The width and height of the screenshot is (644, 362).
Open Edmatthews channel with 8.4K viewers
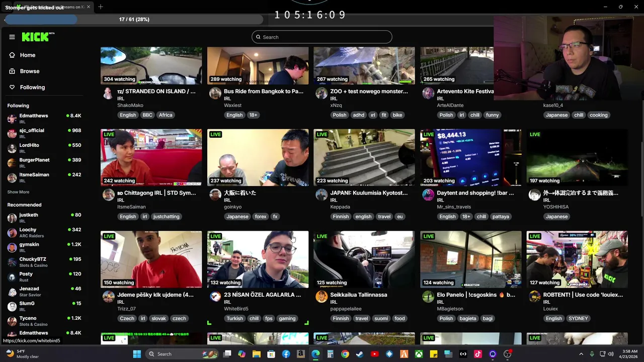pyautogui.click(x=44, y=118)
